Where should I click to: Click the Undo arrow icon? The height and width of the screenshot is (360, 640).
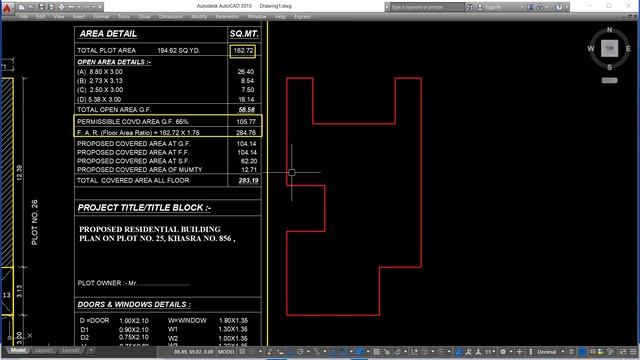click(72, 7)
